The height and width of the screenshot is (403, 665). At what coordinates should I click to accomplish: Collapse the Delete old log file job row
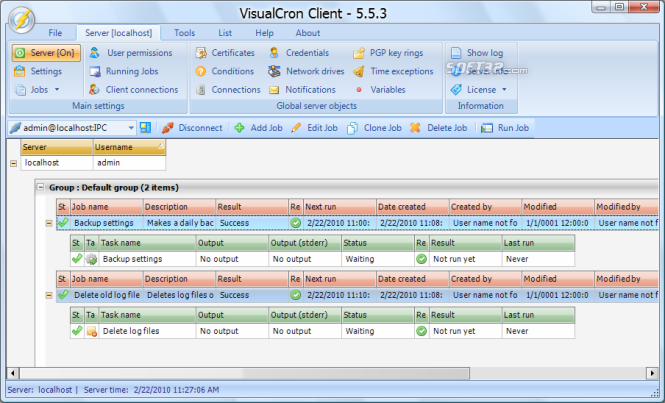[49, 295]
